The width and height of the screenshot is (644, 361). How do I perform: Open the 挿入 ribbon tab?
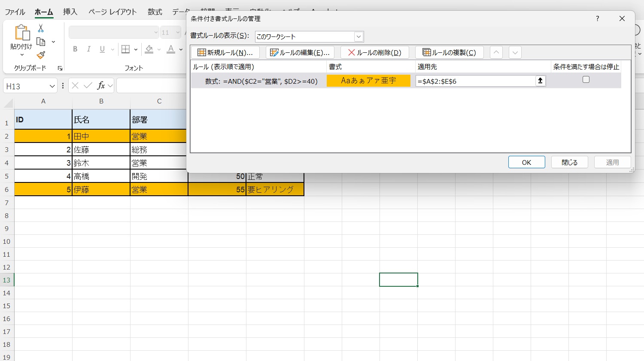pyautogui.click(x=70, y=12)
